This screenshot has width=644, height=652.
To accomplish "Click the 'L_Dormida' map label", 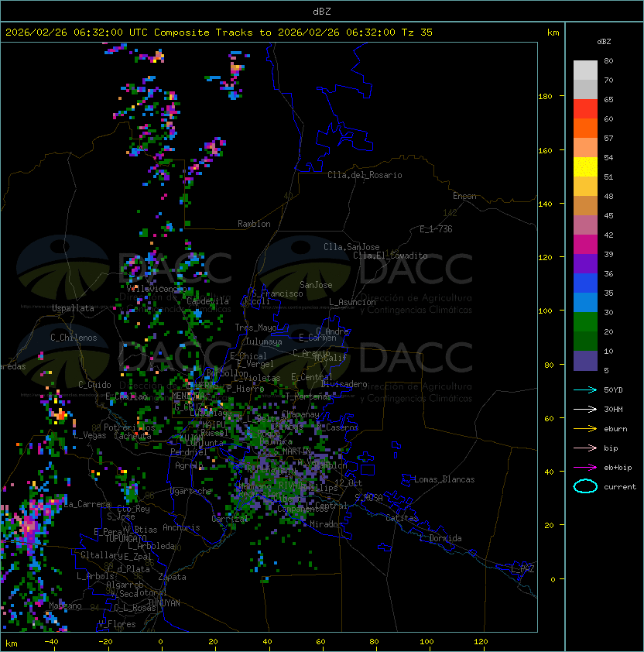I will [440, 538].
